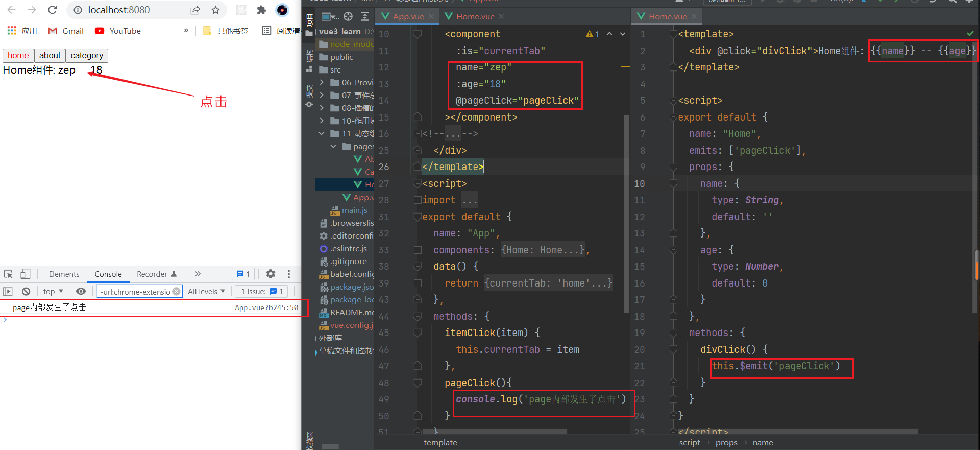Screen dimensions: 980x450
Task: Show more DevTools tabs chevron
Action: click(198, 274)
